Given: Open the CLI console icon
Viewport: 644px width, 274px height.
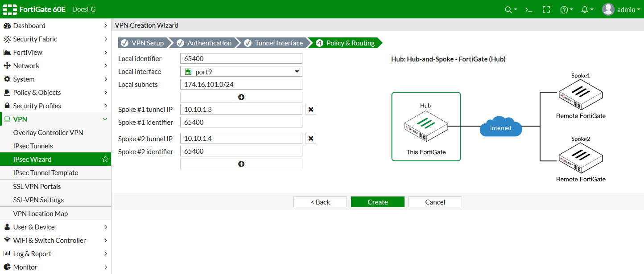Looking at the screenshot, I should point(529,9).
